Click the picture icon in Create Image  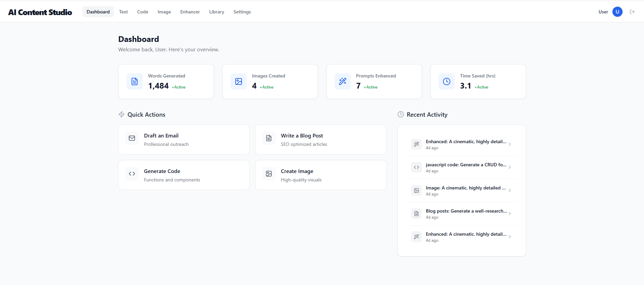click(x=269, y=174)
